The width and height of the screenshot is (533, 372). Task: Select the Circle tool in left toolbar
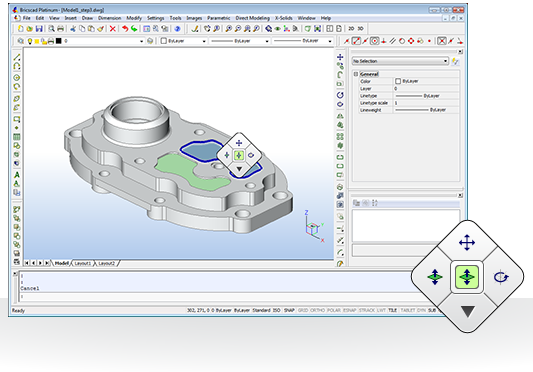(17, 78)
